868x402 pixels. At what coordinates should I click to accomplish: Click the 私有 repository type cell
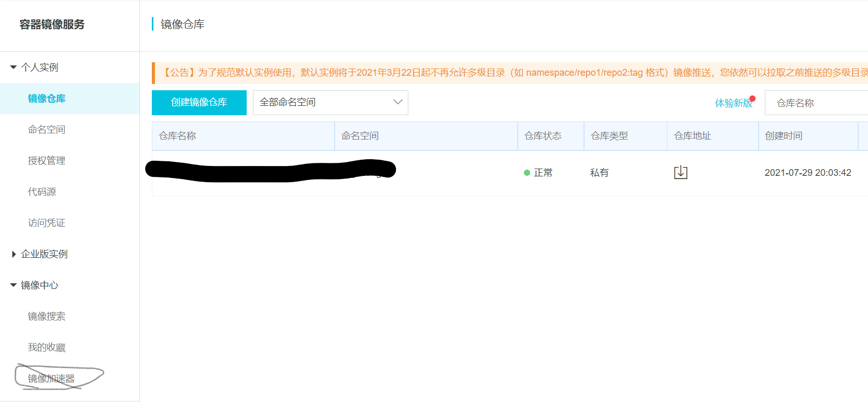pos(600,173)
